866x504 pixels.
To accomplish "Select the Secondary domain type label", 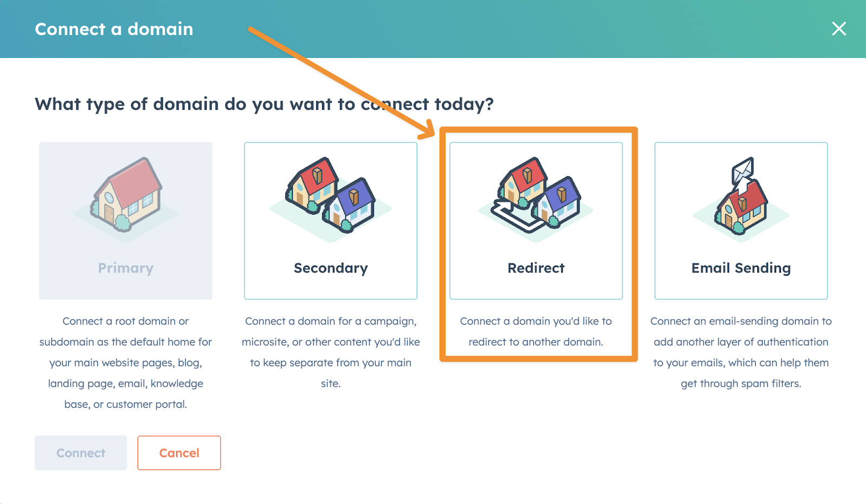I will coord(331,268).
